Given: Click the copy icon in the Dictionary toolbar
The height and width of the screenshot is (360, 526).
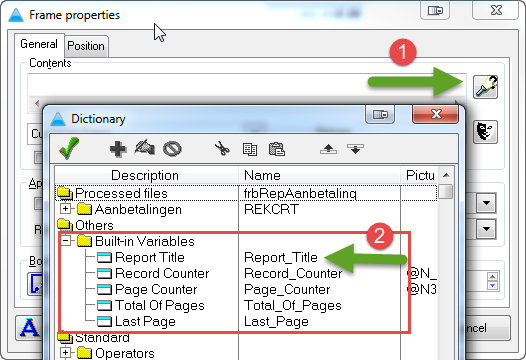Looking at the screenshot, I should coord(250,149).
